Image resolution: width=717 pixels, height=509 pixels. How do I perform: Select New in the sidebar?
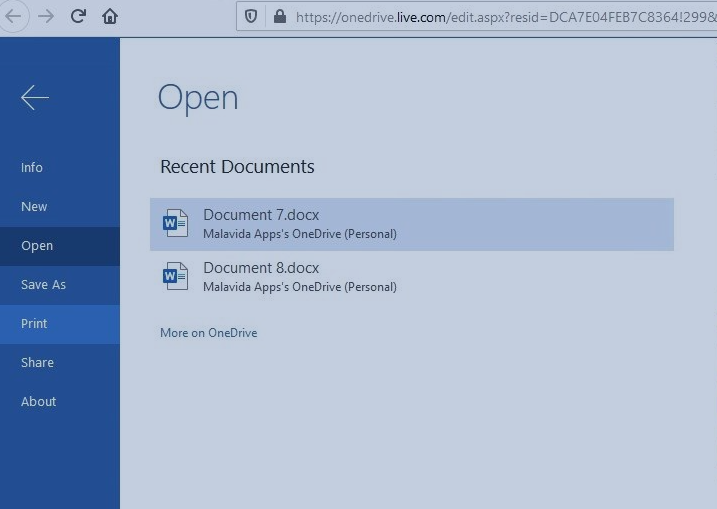tap(60, 207)
